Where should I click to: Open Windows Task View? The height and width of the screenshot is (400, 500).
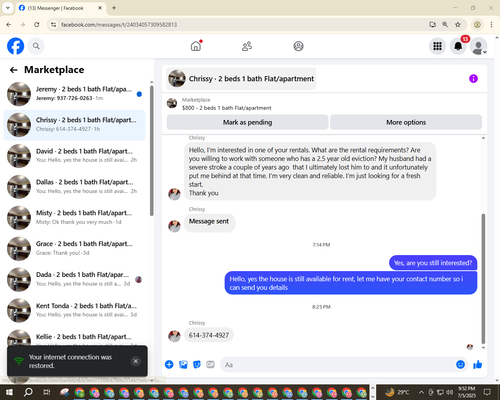47,392
